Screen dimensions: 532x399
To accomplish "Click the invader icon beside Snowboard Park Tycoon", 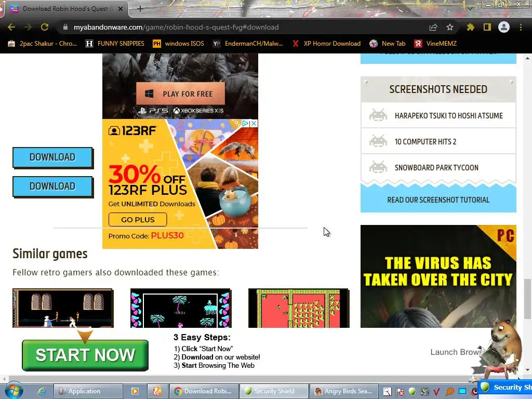I will tap(378, 167).
